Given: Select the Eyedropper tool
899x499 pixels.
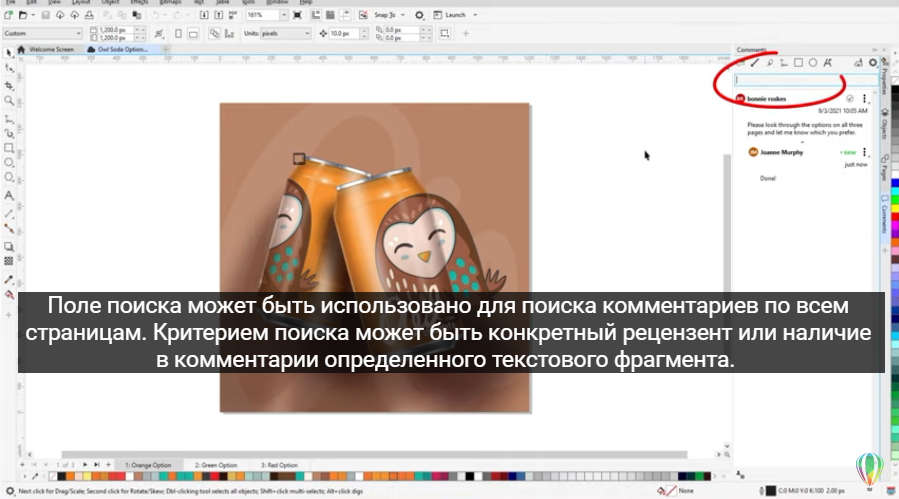Looking at the screenshot, I should [9, 279].
